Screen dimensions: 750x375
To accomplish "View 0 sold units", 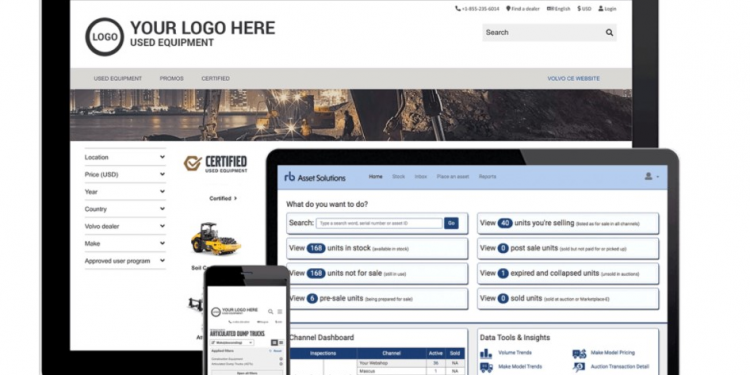I will coord(568,298).
